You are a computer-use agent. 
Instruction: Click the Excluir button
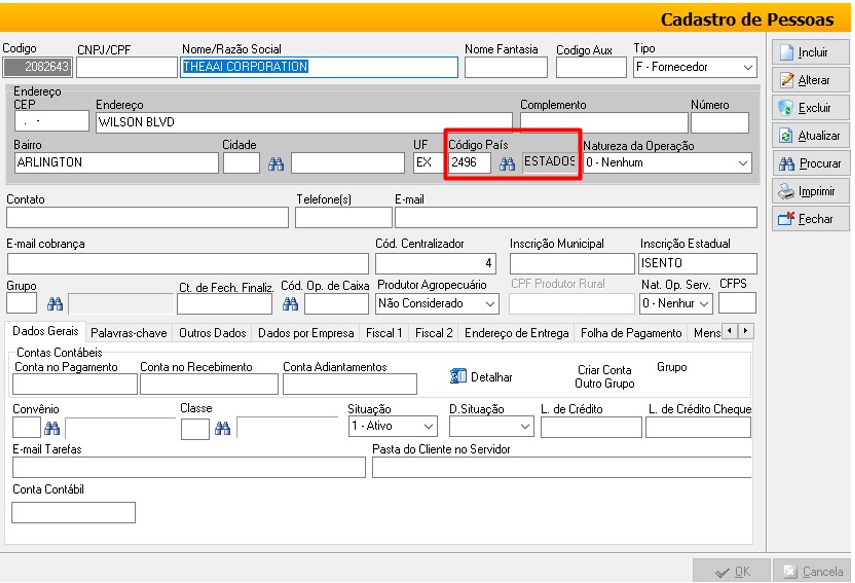pos(806,108)
